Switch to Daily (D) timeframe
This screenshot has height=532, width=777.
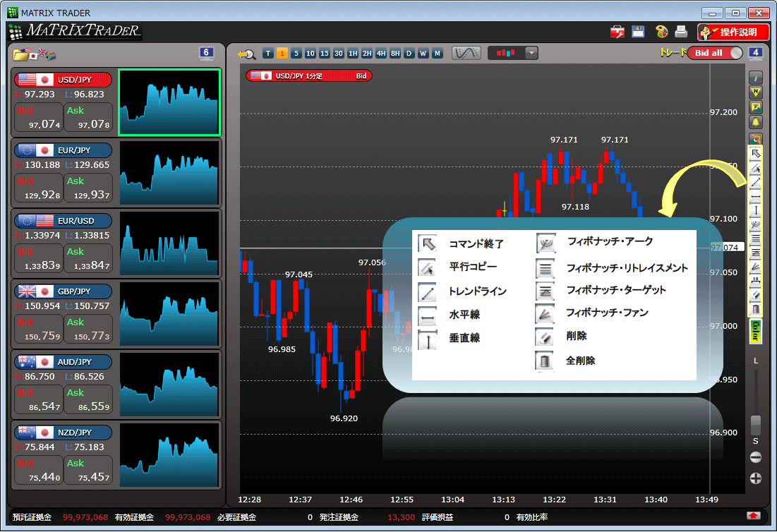pyautogui.click(x=409, y=54)
